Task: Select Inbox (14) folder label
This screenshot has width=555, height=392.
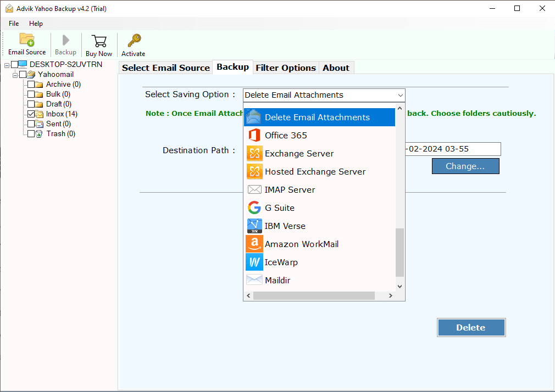Action: point(62,114)
